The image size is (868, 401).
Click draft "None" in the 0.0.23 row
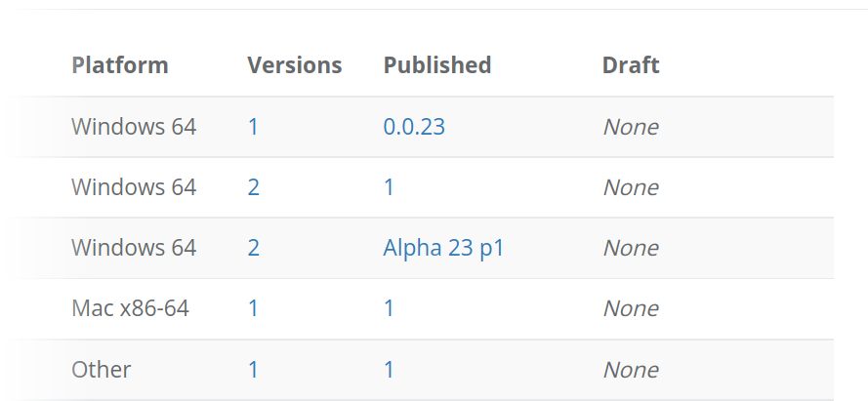630,127
